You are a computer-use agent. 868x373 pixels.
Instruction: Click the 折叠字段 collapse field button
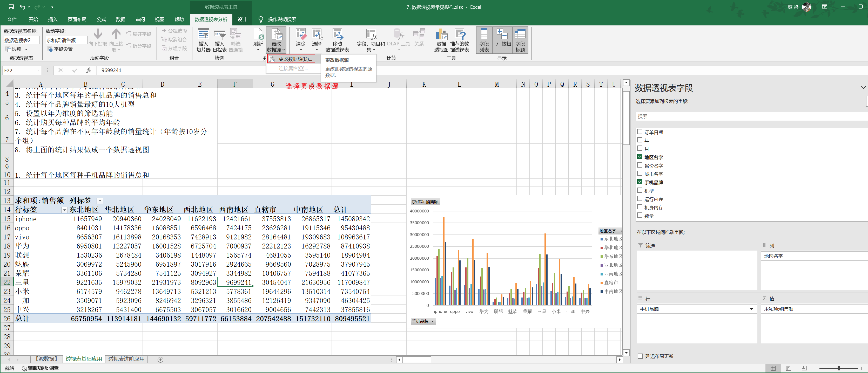coord(138,46)
